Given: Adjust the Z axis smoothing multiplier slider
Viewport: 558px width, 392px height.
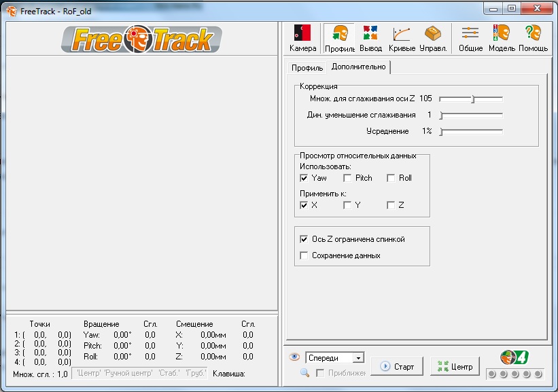Looking at the screenshot, I should click(471, 99).
